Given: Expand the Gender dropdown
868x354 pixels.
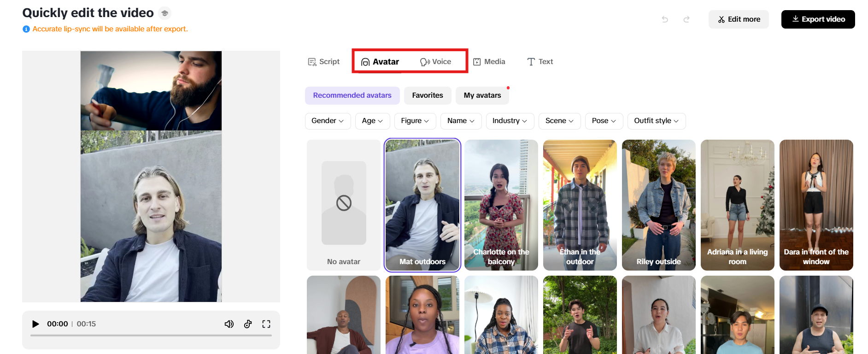Looking at the screenshot, I should coord(328,121).
